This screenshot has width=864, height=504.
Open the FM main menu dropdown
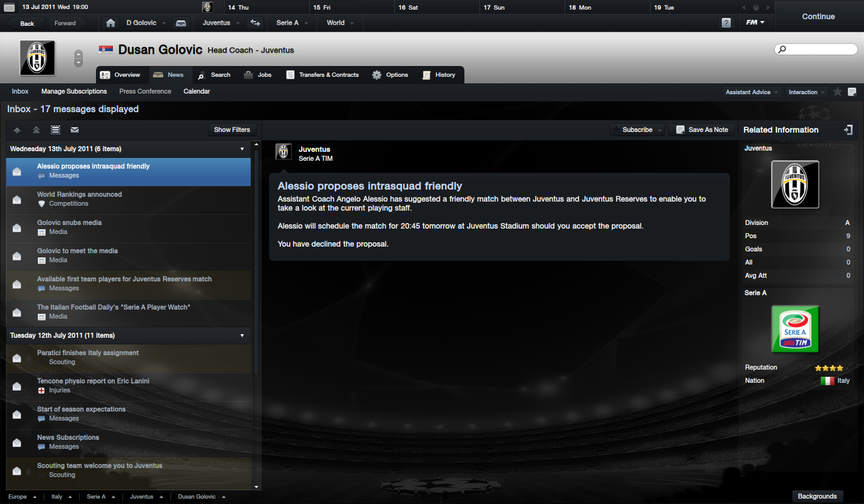click(x=755, y=23)
